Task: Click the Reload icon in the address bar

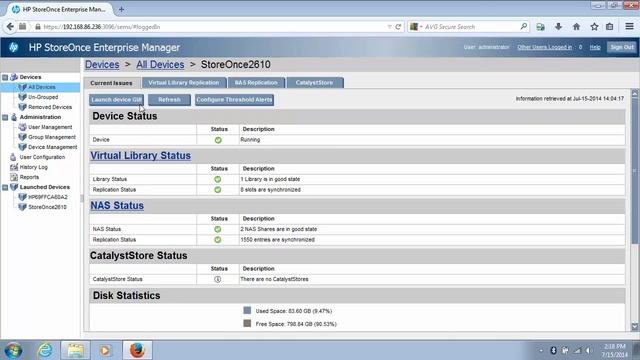Action: click(398, 27)
